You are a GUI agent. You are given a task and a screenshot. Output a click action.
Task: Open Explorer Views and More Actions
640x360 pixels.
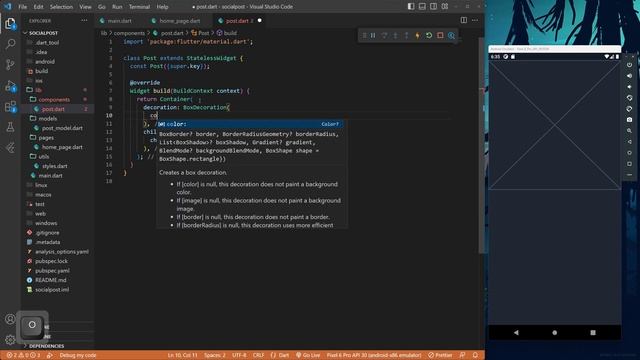84,20
